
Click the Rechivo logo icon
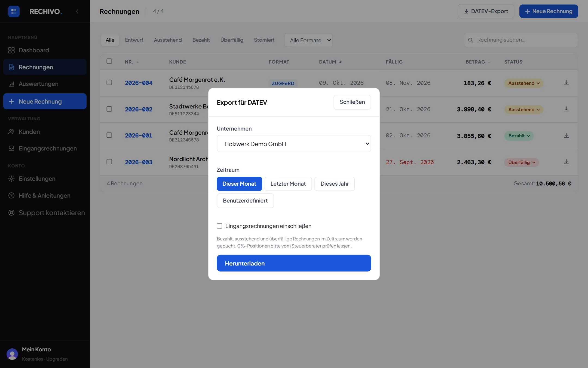point(14,11)
